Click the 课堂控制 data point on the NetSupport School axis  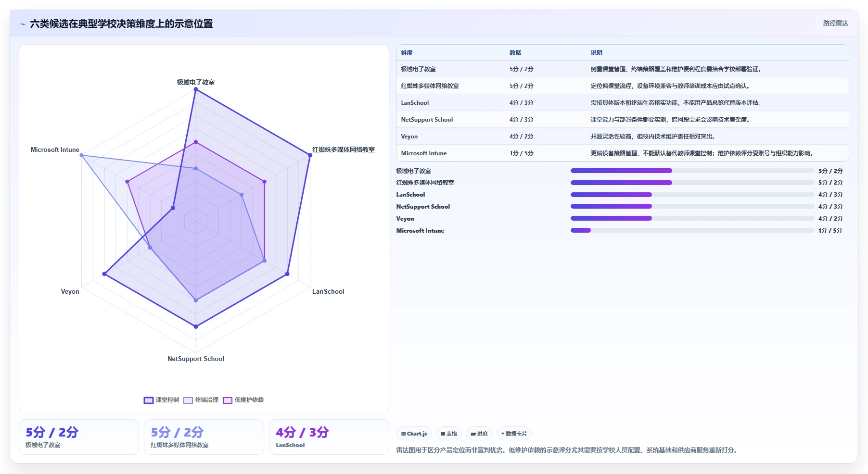(196, 326)
